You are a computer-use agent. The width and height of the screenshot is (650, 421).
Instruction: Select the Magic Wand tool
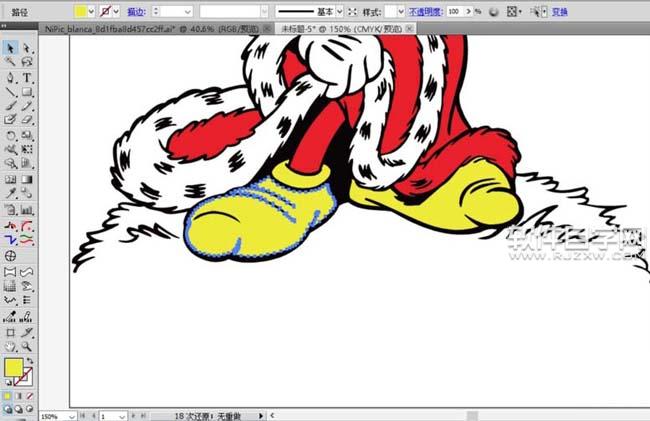10,62
